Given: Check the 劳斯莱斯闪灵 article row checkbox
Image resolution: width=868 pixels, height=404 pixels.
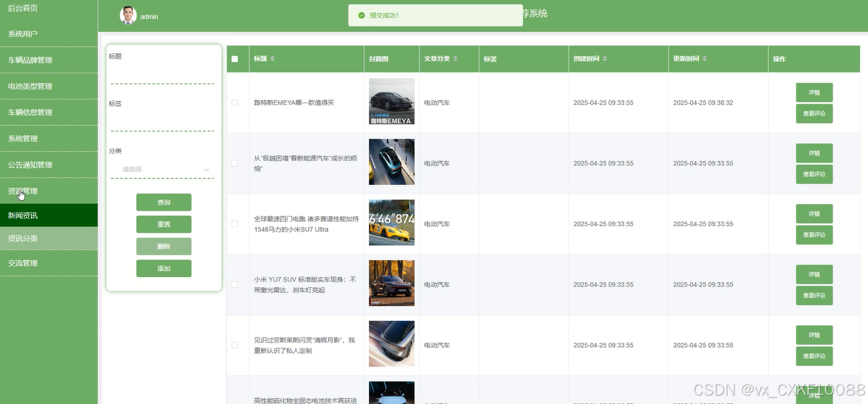Looking at the screenshot, I should (235, 345).
